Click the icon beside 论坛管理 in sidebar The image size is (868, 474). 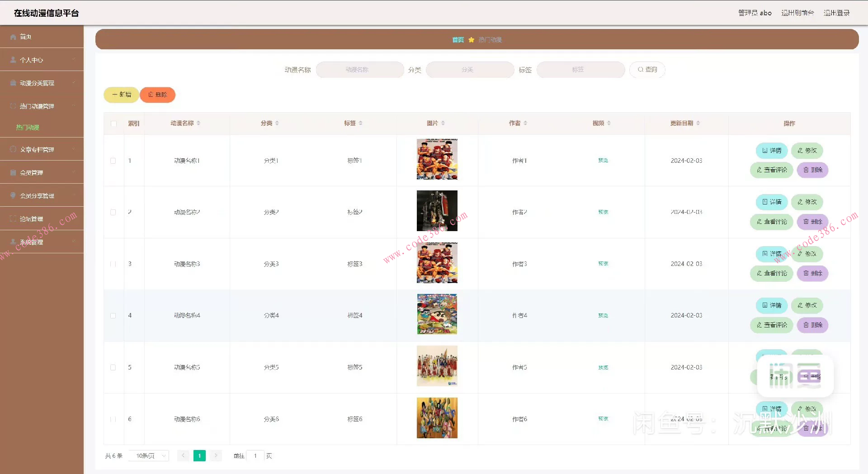[x=13, y=218]
